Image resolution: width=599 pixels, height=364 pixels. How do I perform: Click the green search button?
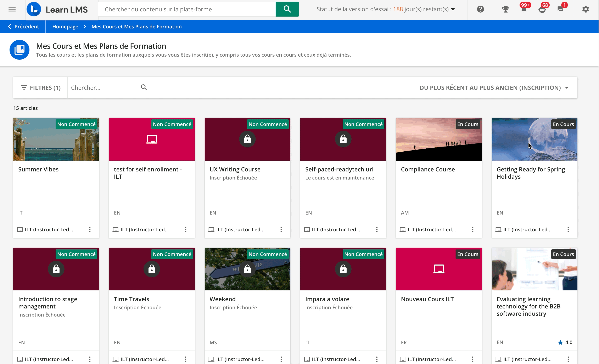(287, 9)
